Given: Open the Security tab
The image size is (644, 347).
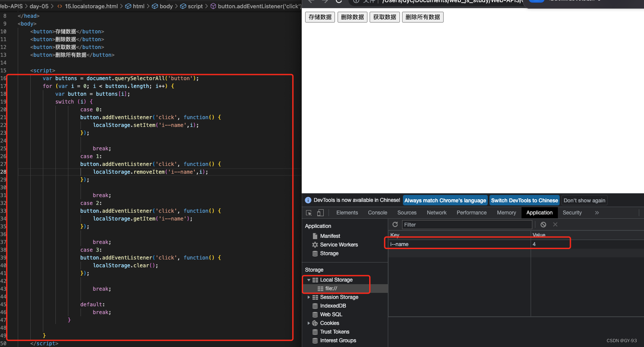Looking at the screenshot, I should coord(572,213).
